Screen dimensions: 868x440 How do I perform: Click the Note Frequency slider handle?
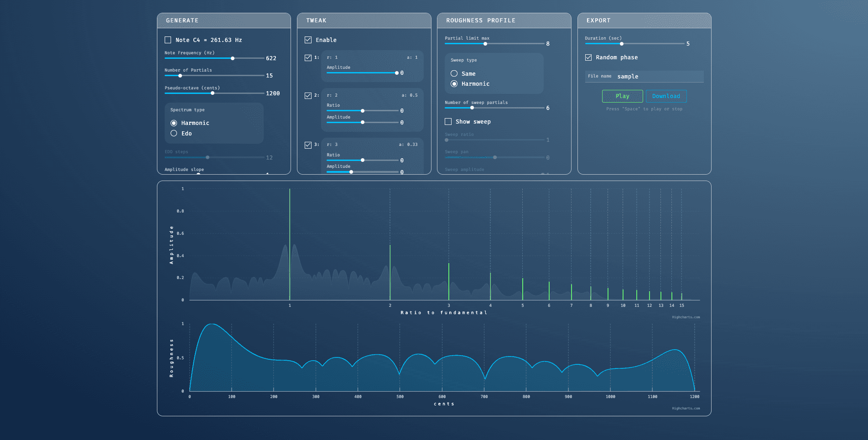pos(233,58)
